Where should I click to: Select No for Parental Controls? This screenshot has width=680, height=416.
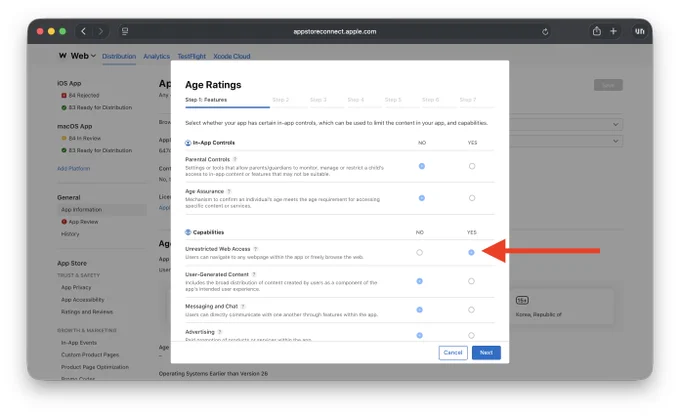pyautogui.click(x=422, y=166)
